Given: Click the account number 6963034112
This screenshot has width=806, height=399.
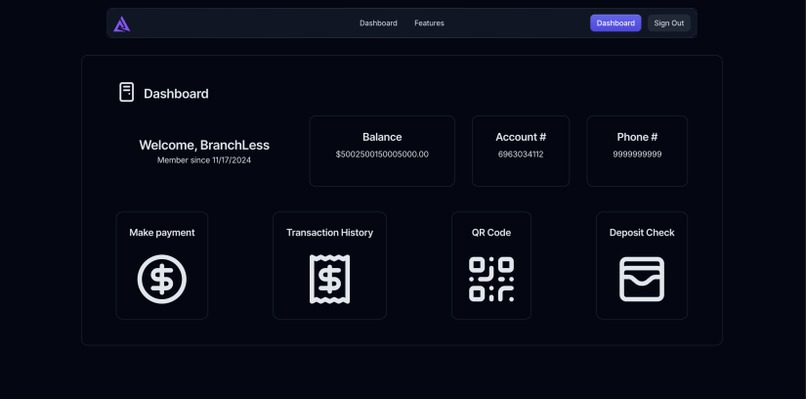Looking at the screenshot, I should 521,154.
